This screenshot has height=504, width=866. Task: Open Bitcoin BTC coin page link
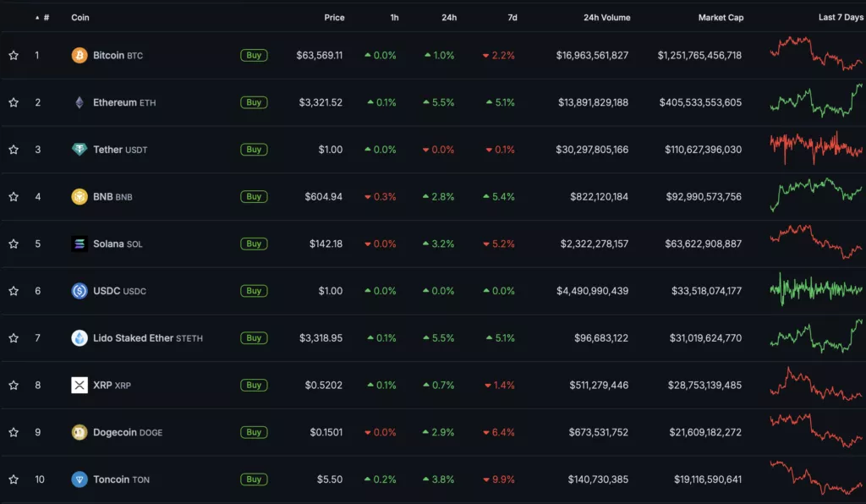(x=118, y=55)
